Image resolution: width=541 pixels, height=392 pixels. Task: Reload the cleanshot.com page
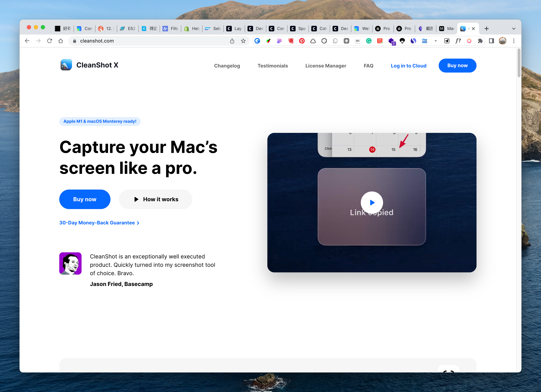(50, 41)
